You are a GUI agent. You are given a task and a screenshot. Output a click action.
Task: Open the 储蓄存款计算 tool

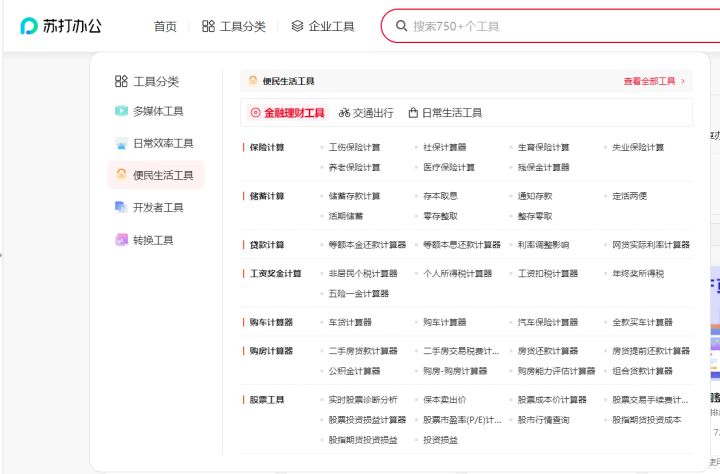354,196
